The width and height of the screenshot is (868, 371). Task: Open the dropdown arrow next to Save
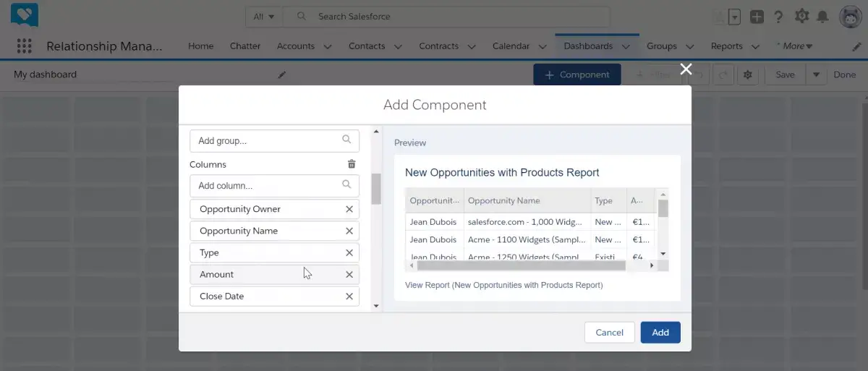[816, 74]
